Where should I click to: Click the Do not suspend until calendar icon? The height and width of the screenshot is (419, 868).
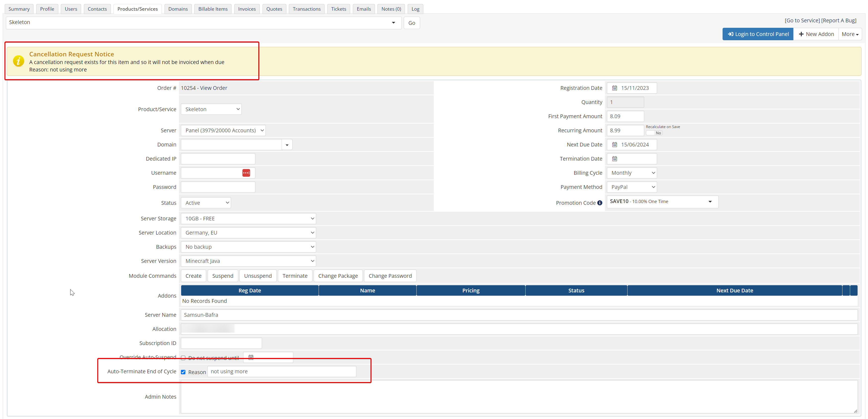[x=251, y=357]
